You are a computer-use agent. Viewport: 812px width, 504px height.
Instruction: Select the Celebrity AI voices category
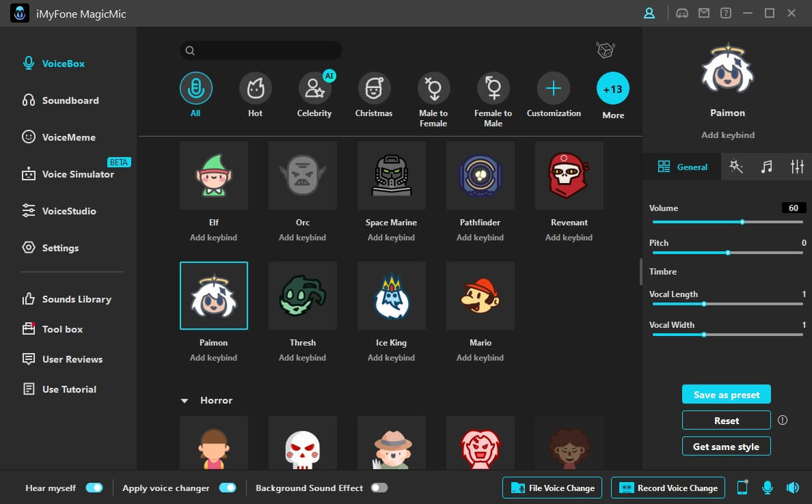coord(314,89)
